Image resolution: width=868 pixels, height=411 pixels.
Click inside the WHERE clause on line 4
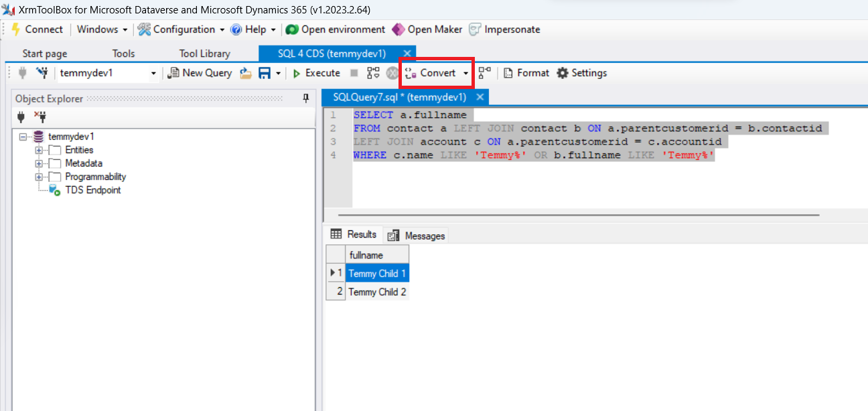(x=534, y=155)
